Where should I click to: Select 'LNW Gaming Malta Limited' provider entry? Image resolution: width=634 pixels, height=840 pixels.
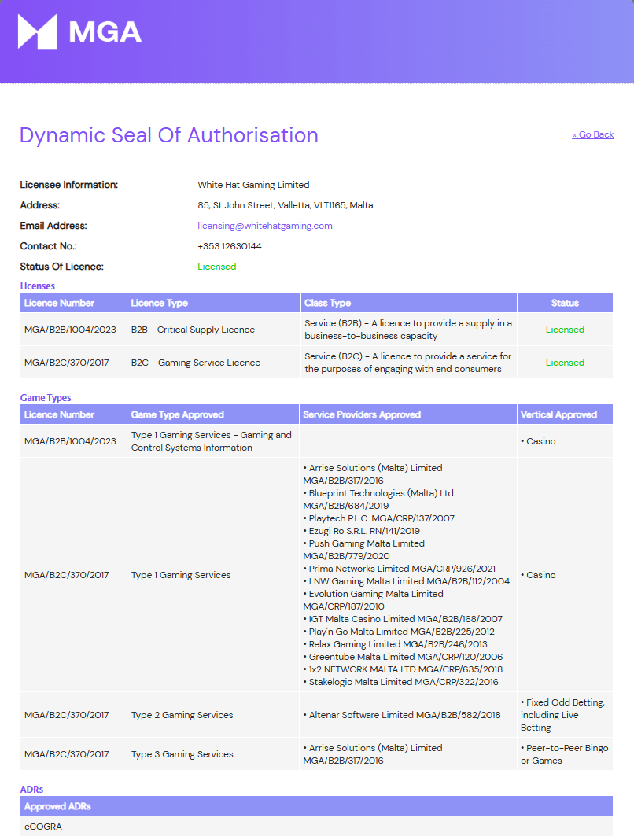(406, 581)
